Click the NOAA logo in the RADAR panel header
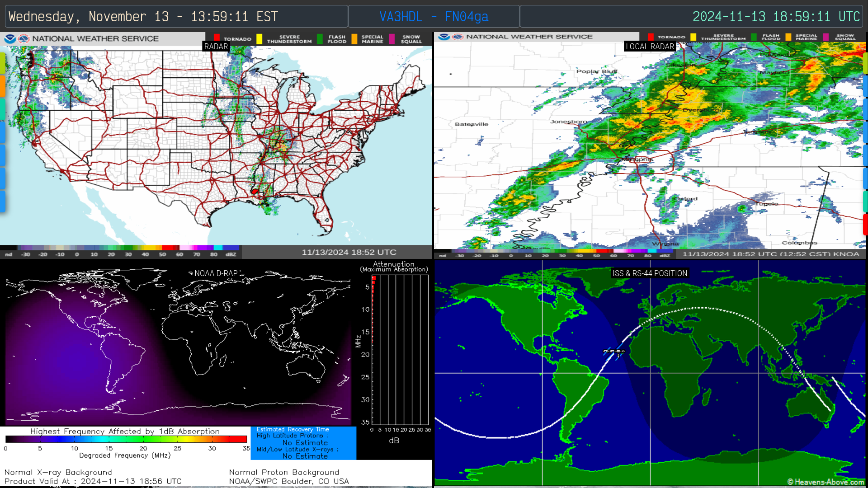This screenshot has width=868, height=488. click(10, 39)
